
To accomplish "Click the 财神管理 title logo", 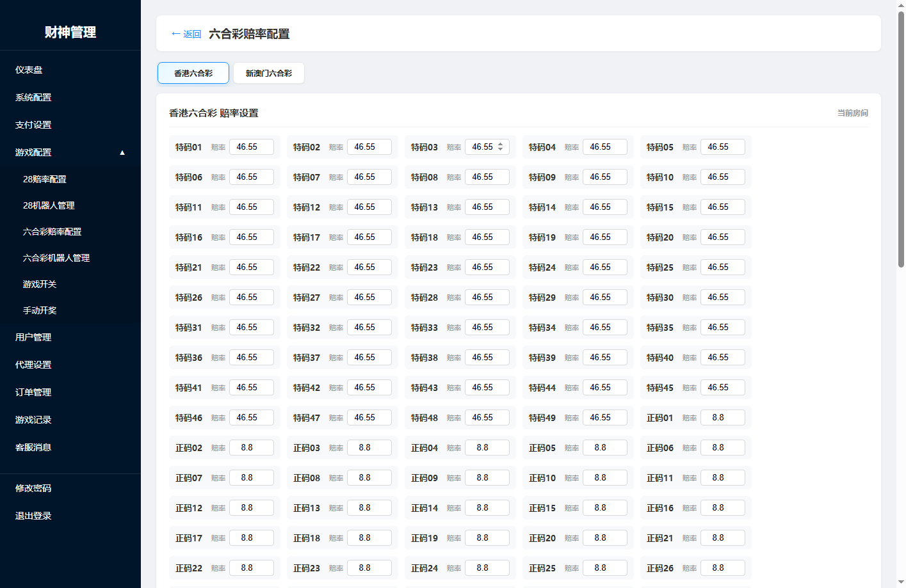I will coord(70,32).
